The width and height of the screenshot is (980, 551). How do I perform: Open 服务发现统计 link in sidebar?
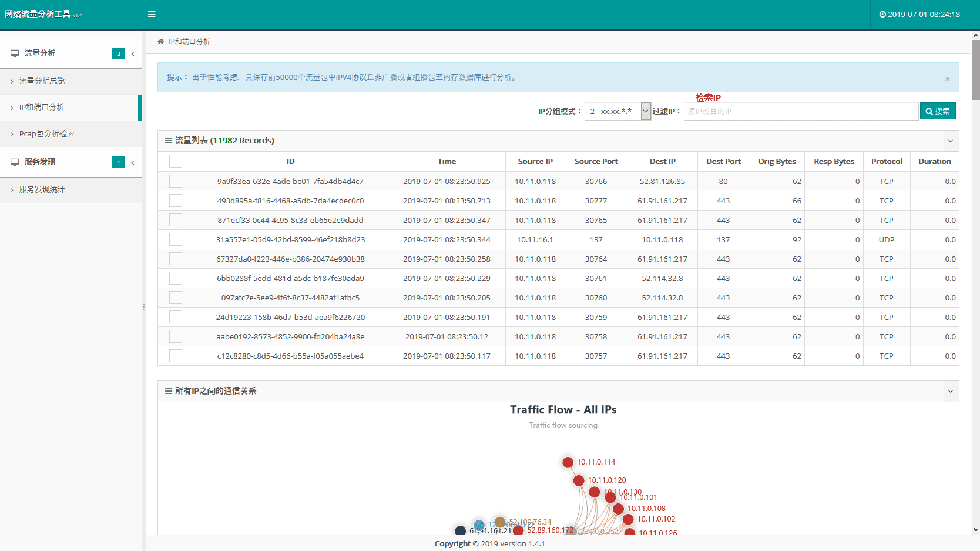[x=42, y=190]
